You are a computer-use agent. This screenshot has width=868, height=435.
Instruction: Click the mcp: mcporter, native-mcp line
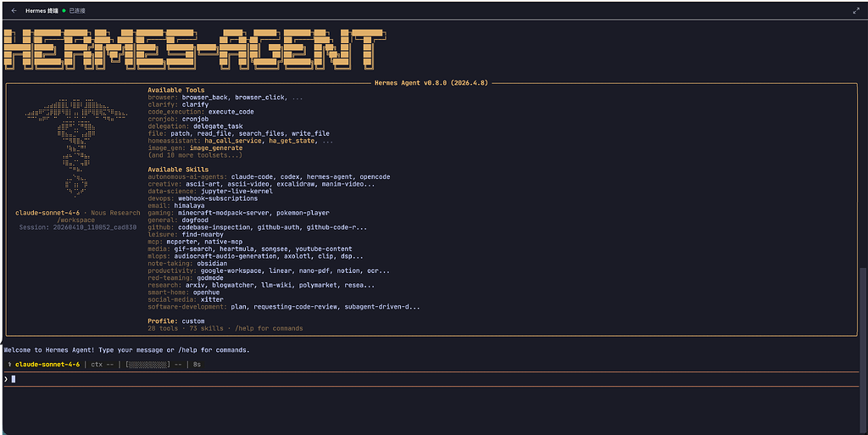click(196, 242)
